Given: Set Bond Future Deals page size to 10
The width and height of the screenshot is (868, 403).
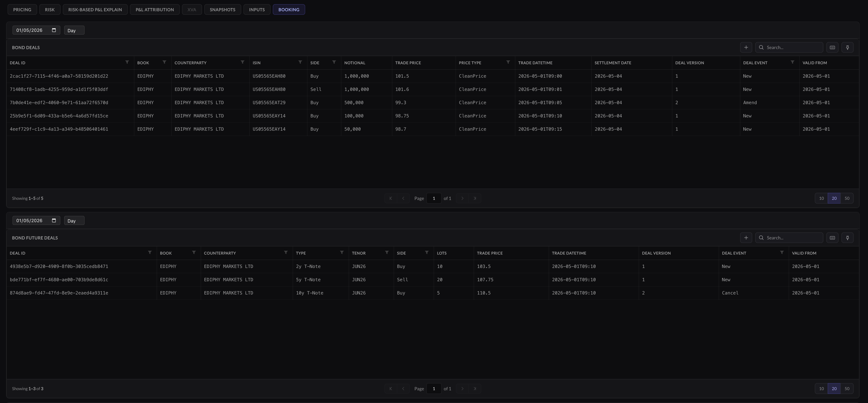Looking at the screenshot, I should click(821, 388).
